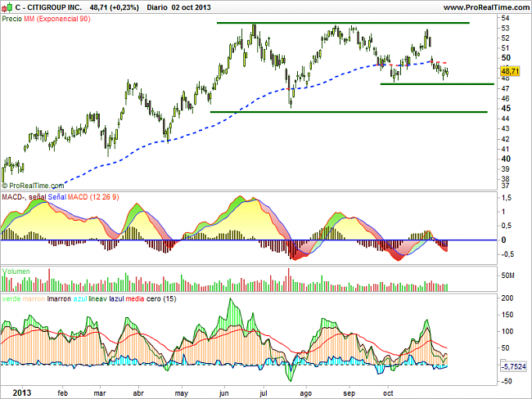The width and height of the screenshot is (532, 399).
Task: Click the 'cero (15)' legend label
Action: 161,299
